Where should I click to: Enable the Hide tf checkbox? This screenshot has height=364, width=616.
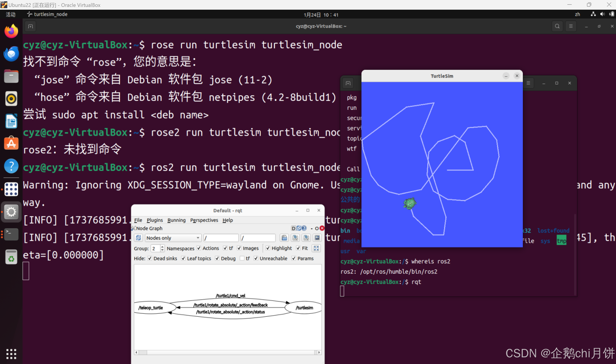242,258
